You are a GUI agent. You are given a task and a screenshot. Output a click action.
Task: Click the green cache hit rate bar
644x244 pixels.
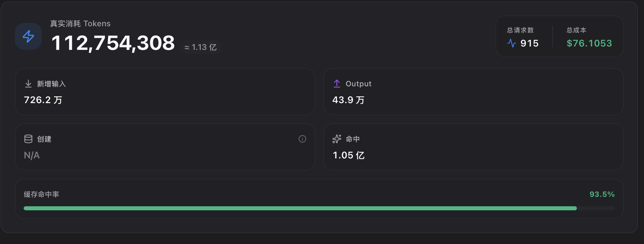click(x=300, y=208)
